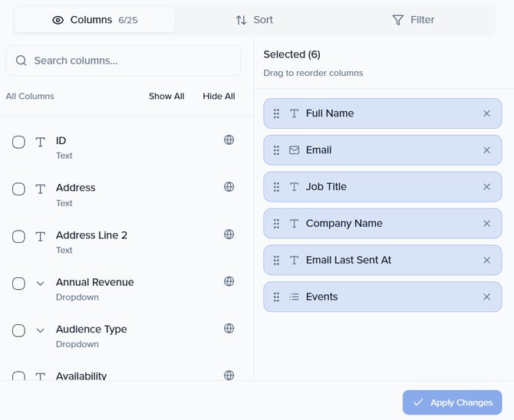Click the Audience Type dropdown chevron
Screen dimensions: 514x420
click(x=41, y=330)
